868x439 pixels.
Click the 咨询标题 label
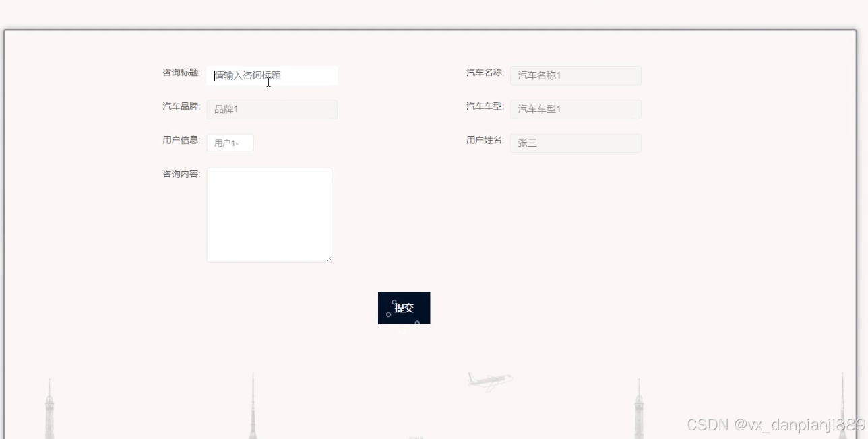click(181, 73)
